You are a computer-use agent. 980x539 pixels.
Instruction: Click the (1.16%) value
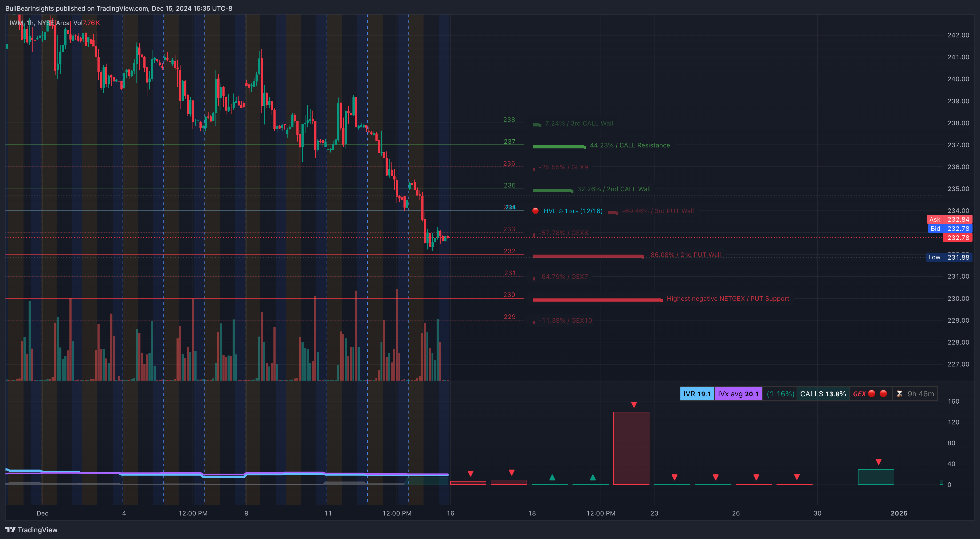coord(780,394)
